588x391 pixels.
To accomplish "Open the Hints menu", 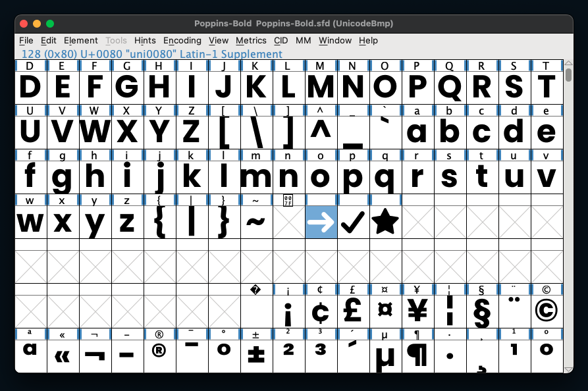I will pos(145,41).
